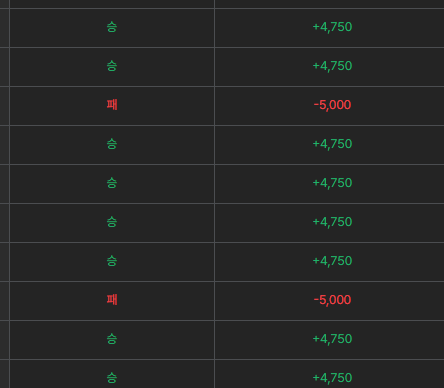Click the second red 패 result cell
444x388 pixels.
(112, 301)
